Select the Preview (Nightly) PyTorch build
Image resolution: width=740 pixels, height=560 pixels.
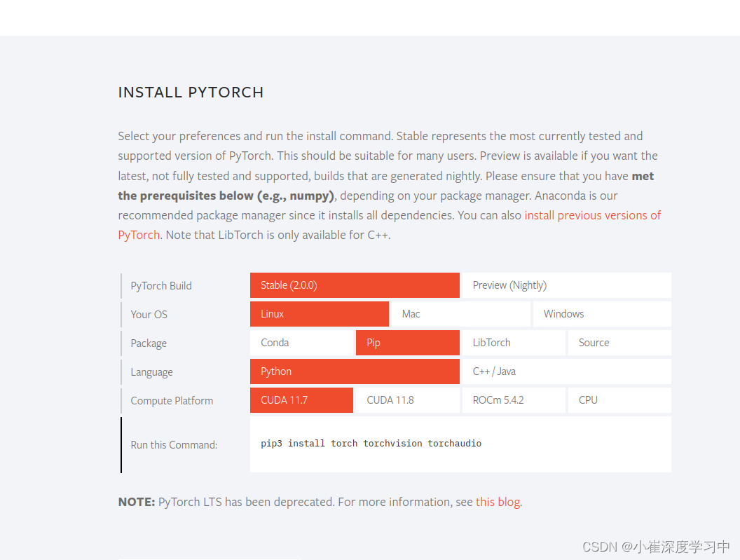click(x=566, y=285)
